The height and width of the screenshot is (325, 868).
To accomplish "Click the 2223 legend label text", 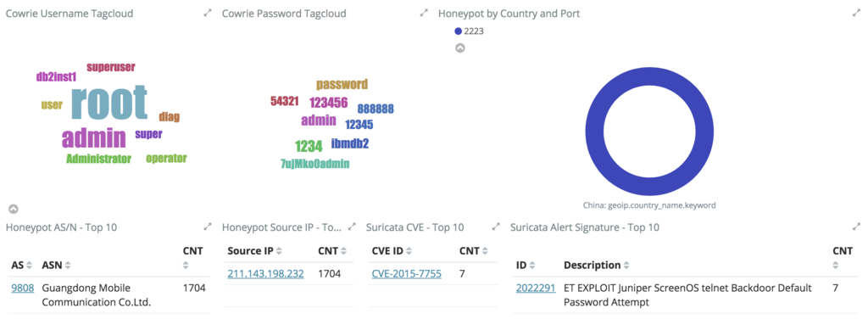I will 474,31.
